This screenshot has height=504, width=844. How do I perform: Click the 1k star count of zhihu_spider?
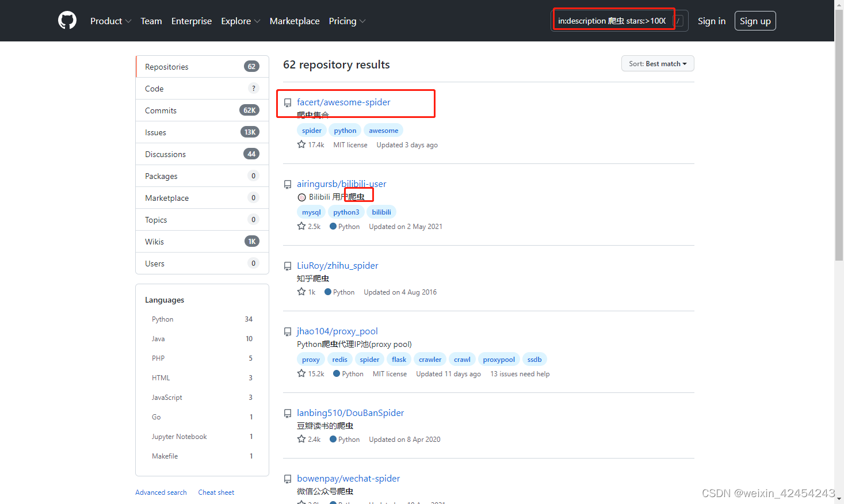[x=307, y=292]
